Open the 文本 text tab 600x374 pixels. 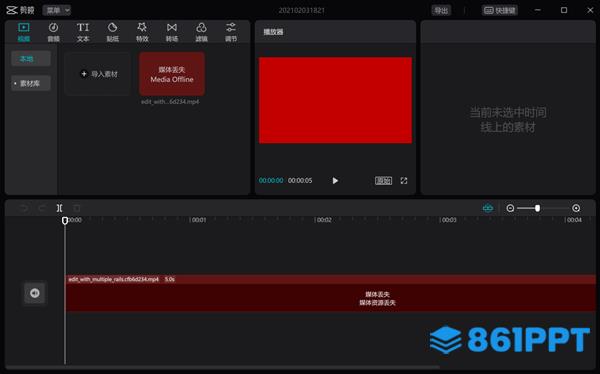tap(83, 32)
